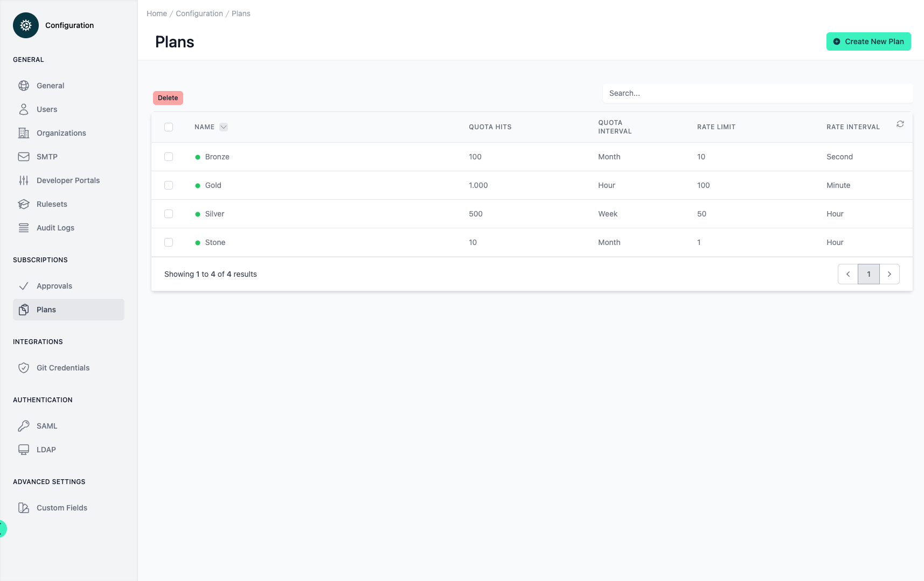
Task: Select the checkbox for the Gold plan
Action: (169, 185)
